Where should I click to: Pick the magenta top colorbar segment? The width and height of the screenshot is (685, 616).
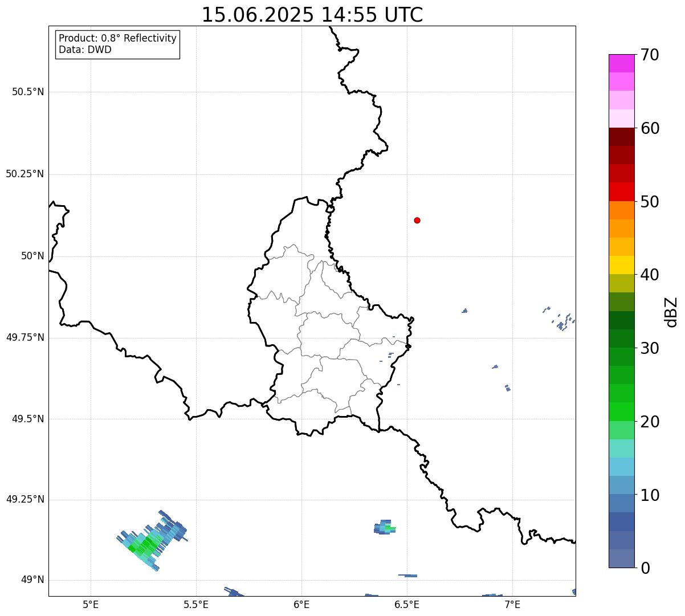point(621,63)
